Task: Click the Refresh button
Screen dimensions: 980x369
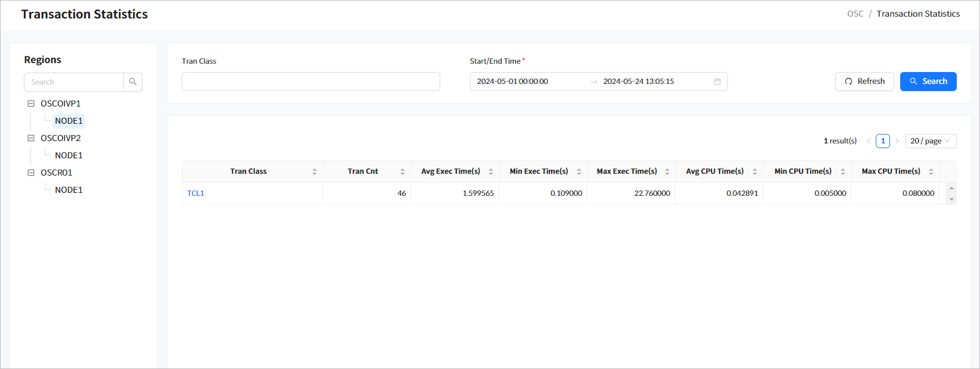Action: pyautogui.click(x=864, y=82)
